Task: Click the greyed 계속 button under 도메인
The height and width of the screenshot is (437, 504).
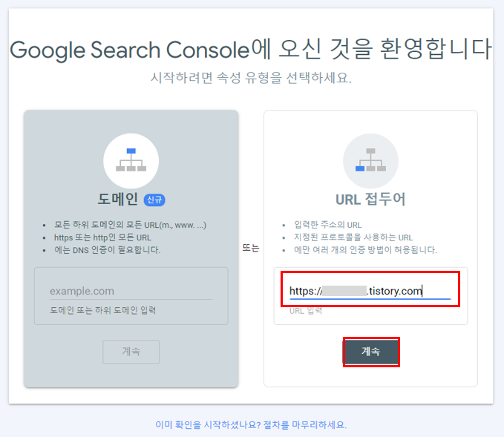Action: pos(131,352)
